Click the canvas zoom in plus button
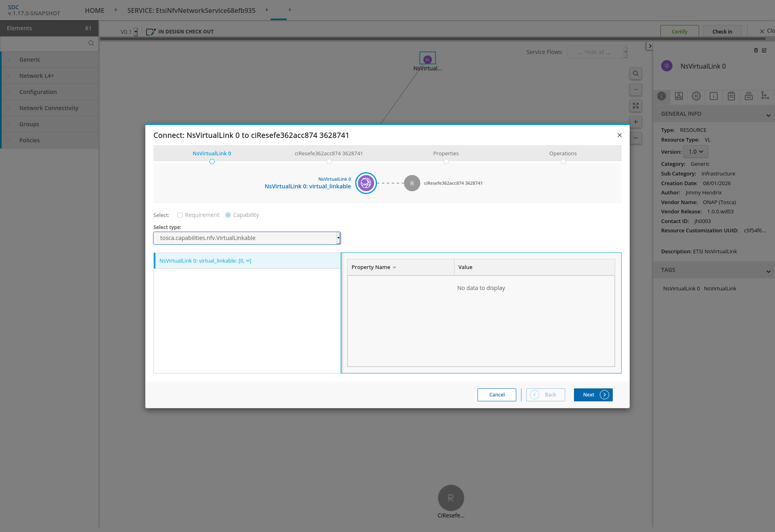The image size is (775, 532). click(636, 122)
